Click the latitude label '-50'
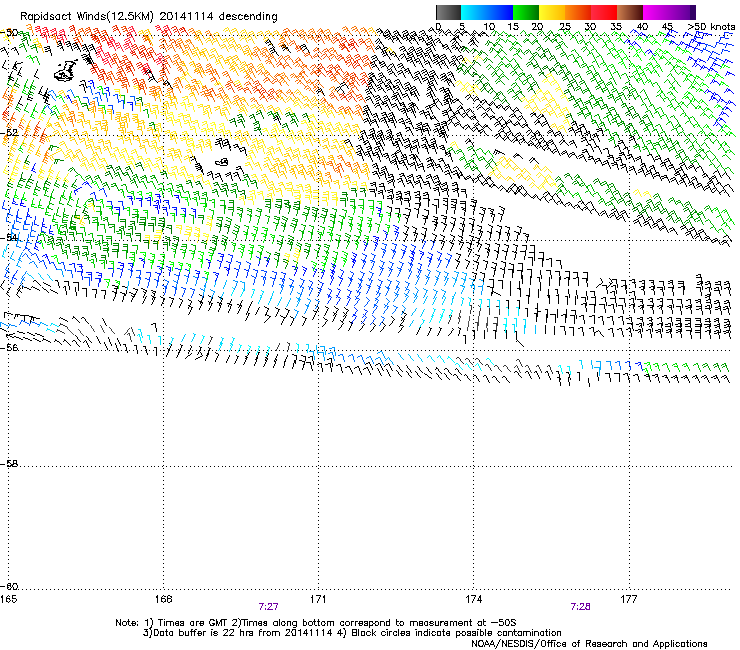Screen dimensions: 740x650 pos(9,33)
